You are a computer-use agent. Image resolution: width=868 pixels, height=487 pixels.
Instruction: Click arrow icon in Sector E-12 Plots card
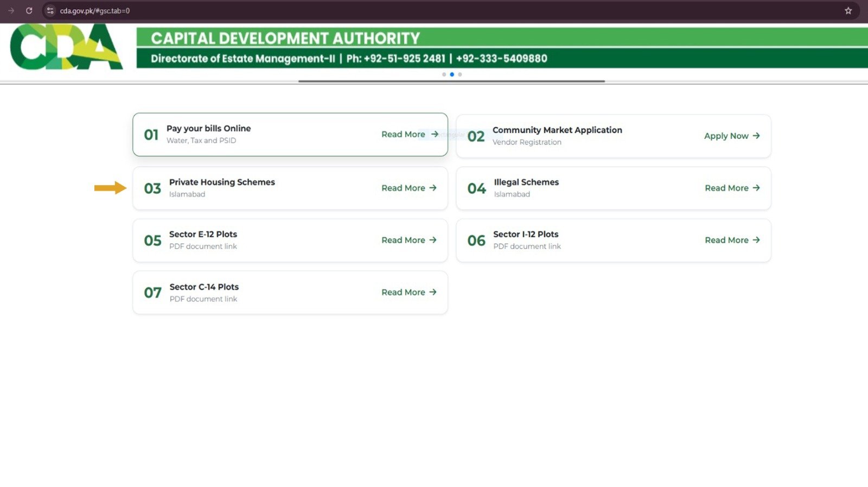(433, 240)
